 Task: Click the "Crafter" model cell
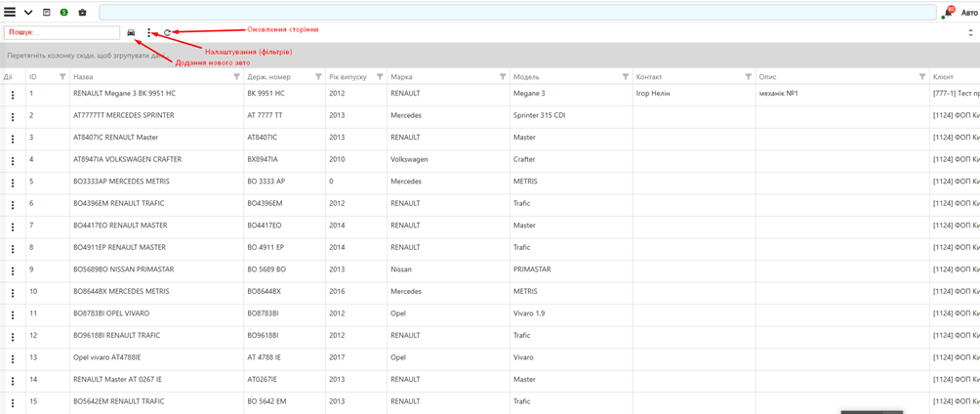571,159
